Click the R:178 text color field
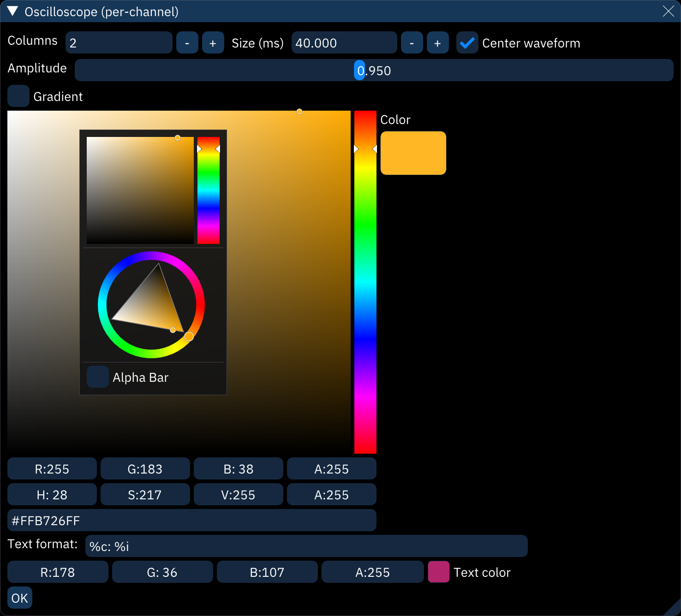The height and width of the screenshot is (616, 681). pyautogui.click(x=58, y=572)
